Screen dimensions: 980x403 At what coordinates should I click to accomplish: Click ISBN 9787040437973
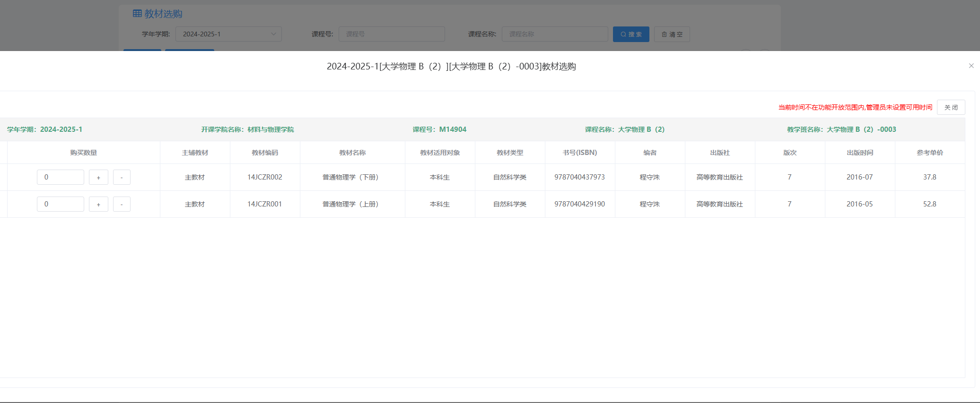(x=580, y=177)
